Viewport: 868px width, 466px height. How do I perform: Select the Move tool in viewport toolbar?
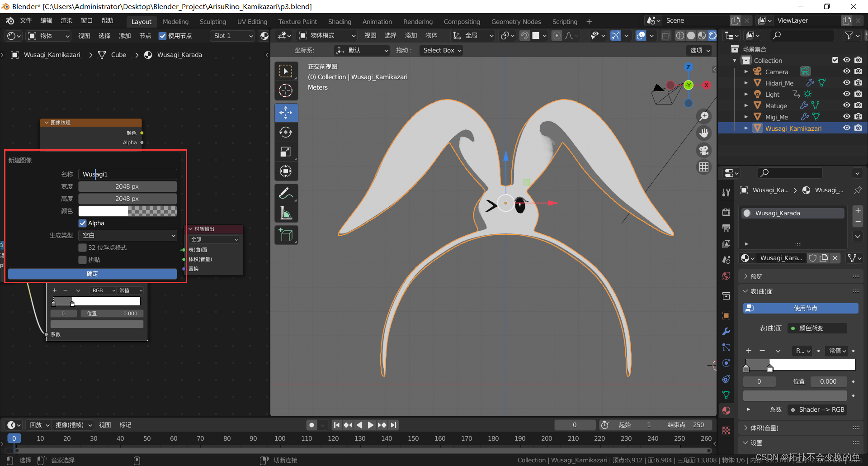pos(286,113)
